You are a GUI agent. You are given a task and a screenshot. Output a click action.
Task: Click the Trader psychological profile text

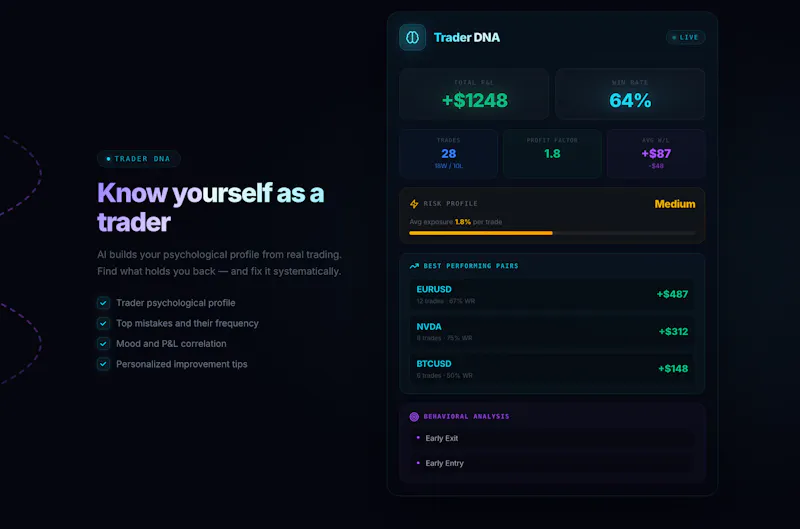(x=176, y=303)
